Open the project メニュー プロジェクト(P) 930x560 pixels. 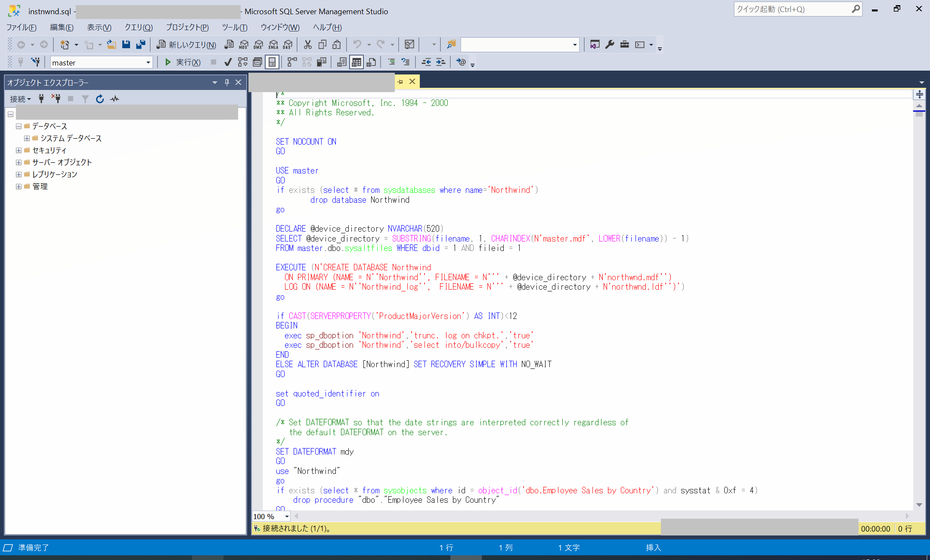[187, 27]
